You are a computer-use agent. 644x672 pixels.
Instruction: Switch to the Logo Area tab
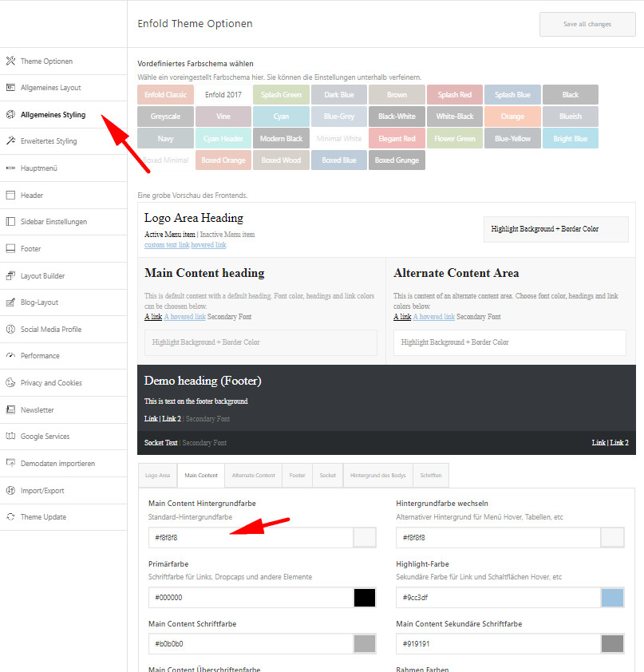coord(158,476)
